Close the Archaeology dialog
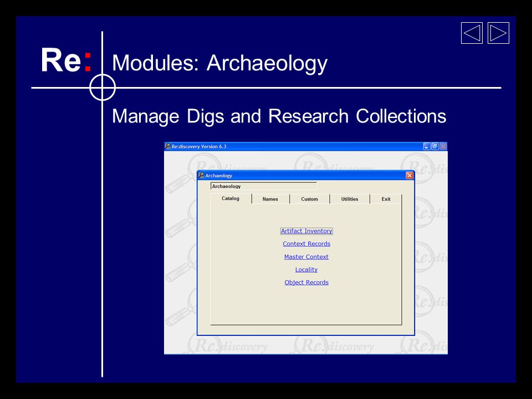 click(410, 175)
